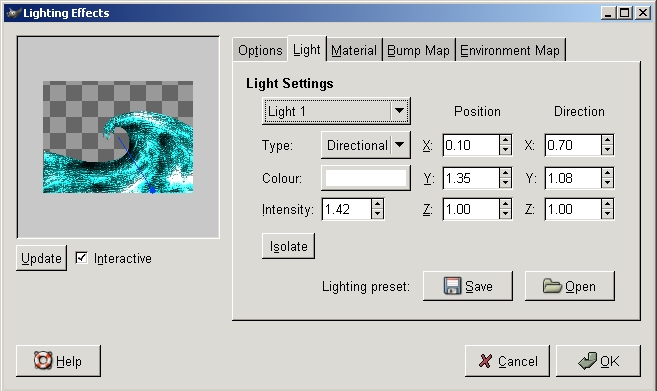Click the wave preview thumbnail

coord(118,137)
